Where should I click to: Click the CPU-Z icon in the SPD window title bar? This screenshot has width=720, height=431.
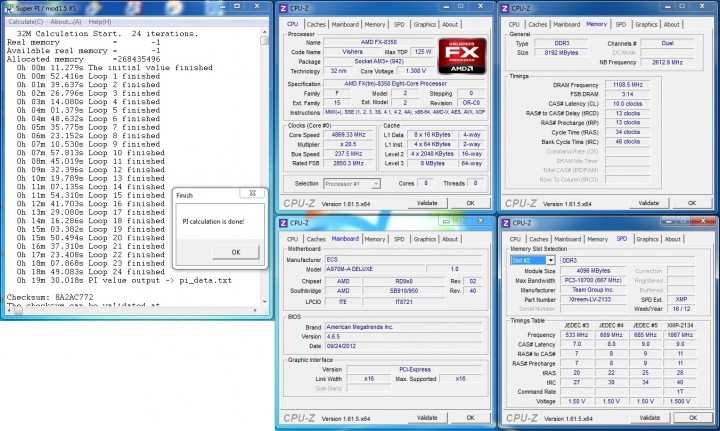pos(506,223)
